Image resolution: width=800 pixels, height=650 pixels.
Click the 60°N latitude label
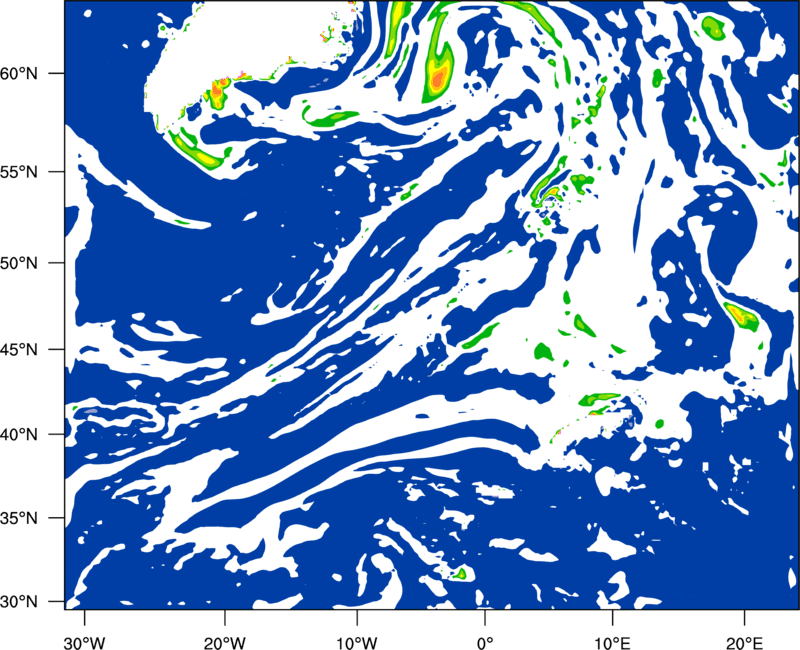pyautogui.click(x=19, y=73)
